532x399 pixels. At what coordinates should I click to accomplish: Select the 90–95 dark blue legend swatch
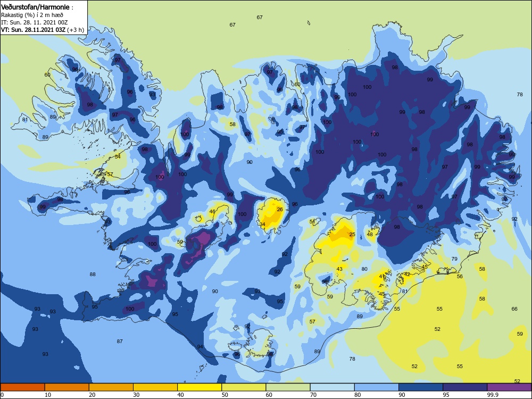(421, 387)
